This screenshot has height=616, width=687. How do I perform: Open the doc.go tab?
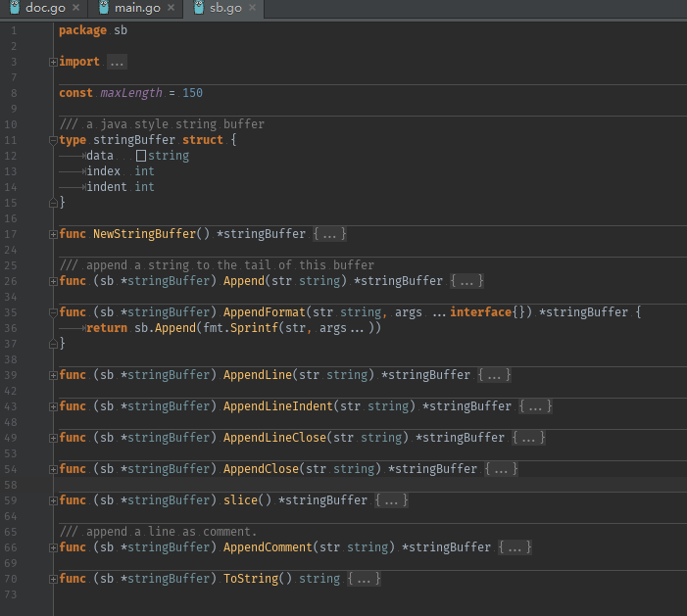pos(44,8)
